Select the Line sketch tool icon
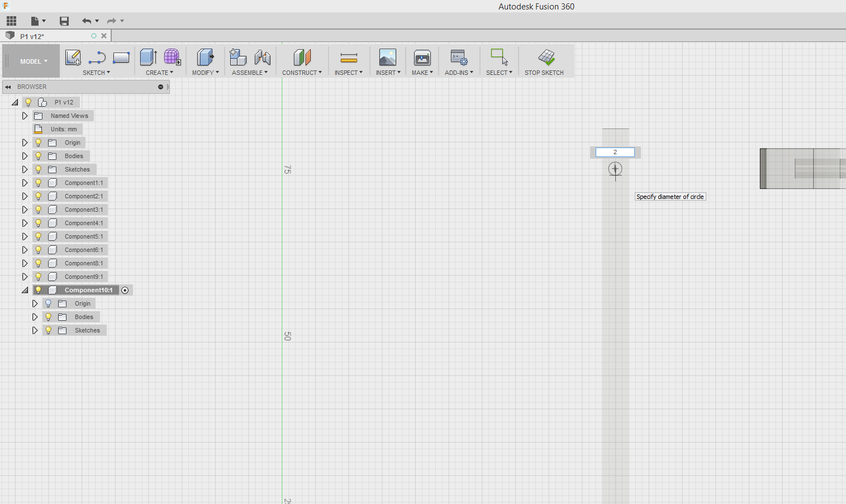Image resolution: width=846 pixels, height=504 pixels. click(97, 58)
